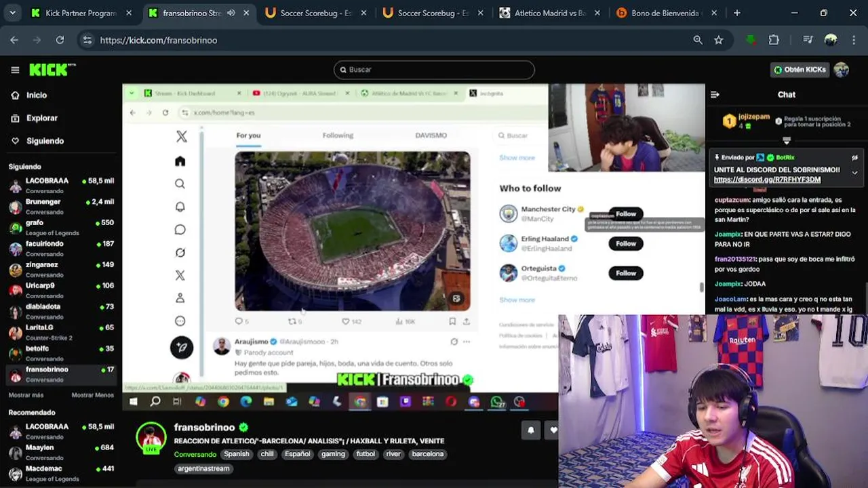Open grafo channel in sidebar
The height and width of the screenshot is (488, 868).
[61, 227]
